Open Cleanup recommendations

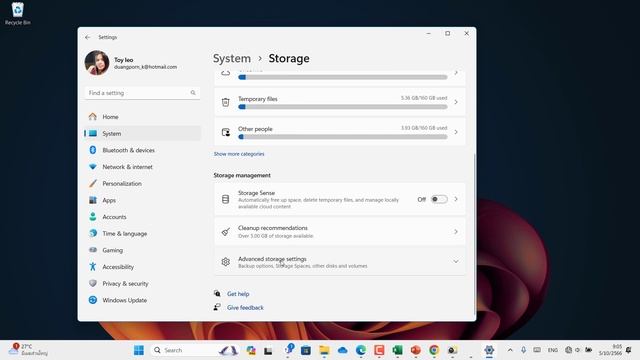[x=340, y=231]
